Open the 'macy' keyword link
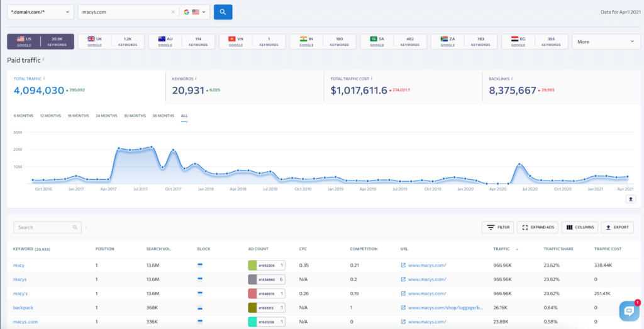644x329 pixels. point(19,265)
